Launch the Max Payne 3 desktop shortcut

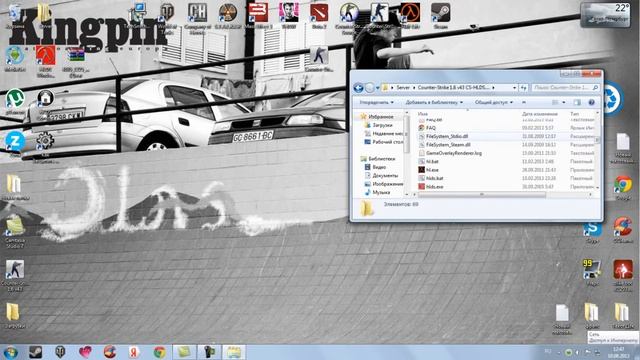click(x=258, y=16)
